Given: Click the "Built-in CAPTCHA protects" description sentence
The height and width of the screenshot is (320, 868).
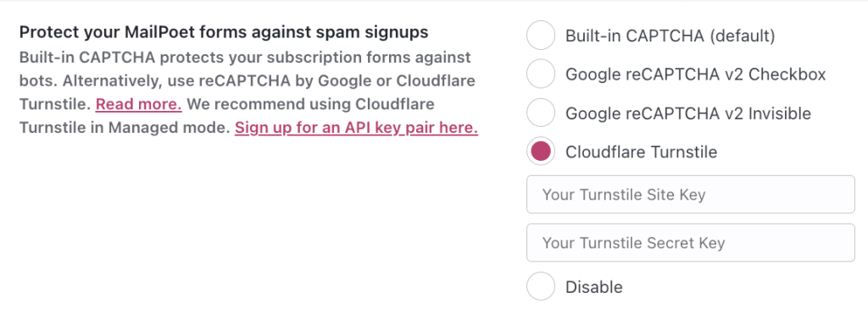Looking at the screenshot, I should pos(245,57).
